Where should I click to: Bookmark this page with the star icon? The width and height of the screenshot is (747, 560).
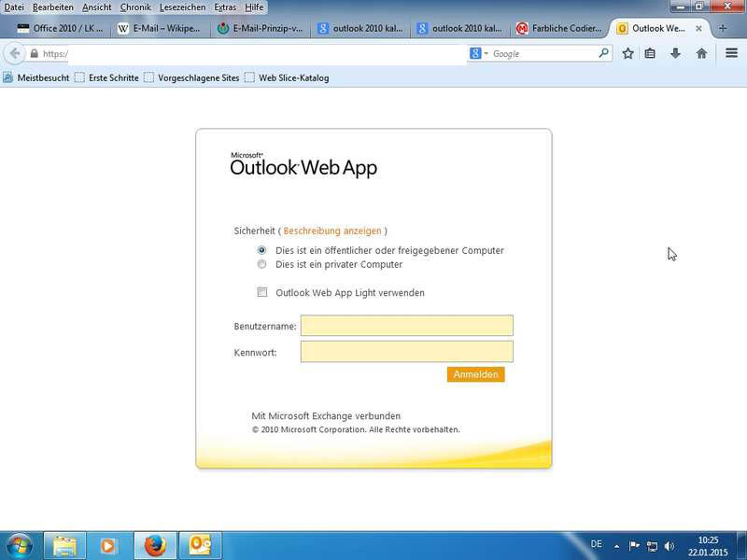click(627, 53)
